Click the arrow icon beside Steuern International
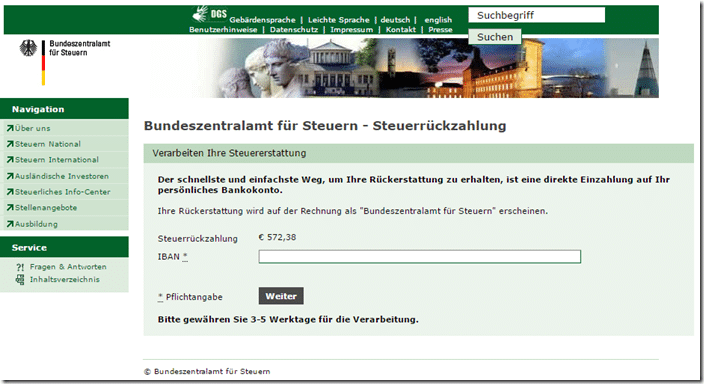The width and height of the screenshot is (704, 384). tap(10, 160)
